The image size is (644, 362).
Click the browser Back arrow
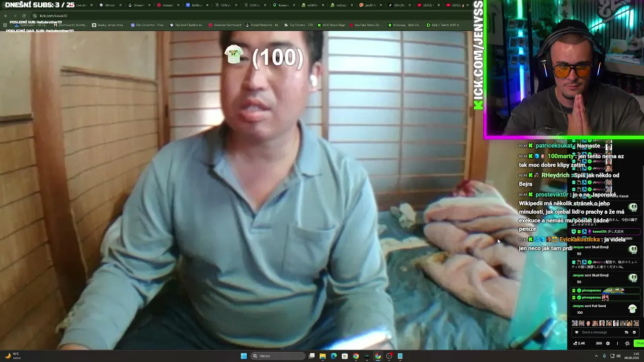pos(6,16)
